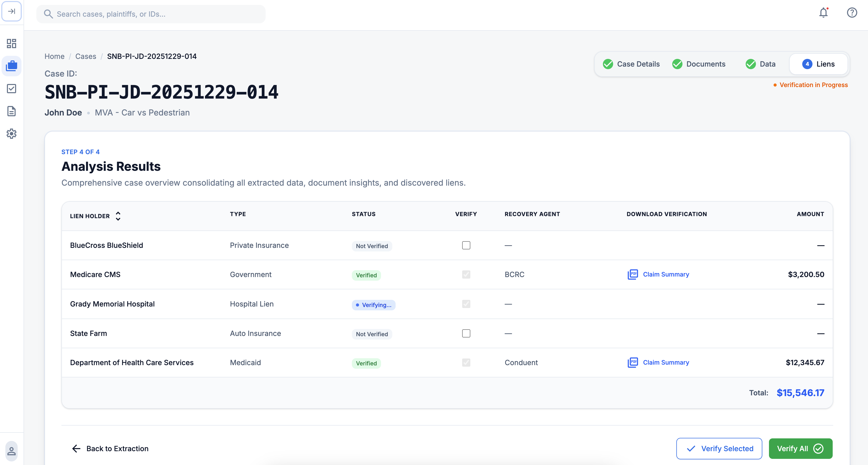Click the PDF icon beside Medicare CMS Claim Summary
Image resolution: width=868 pixels, height=465 pixels.
tap(633, 274)
